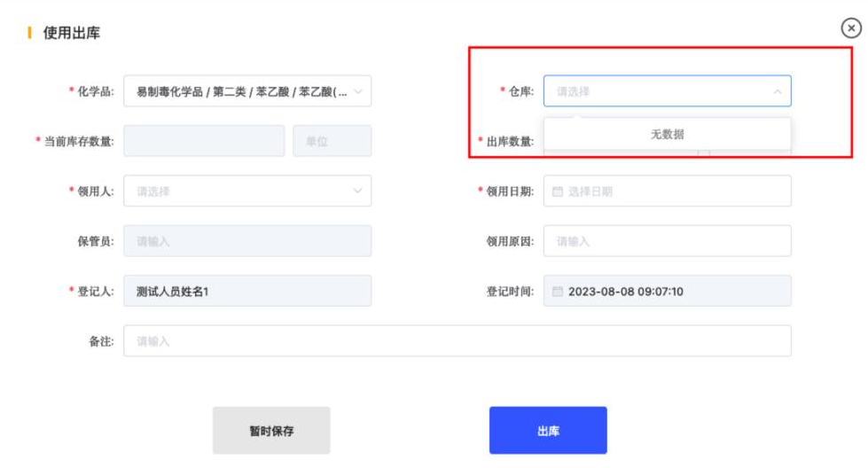Click the 无数据 entry in dropdown list
Image resolution: width=868 pixels, height=468 pixels.
click(667, 135)
